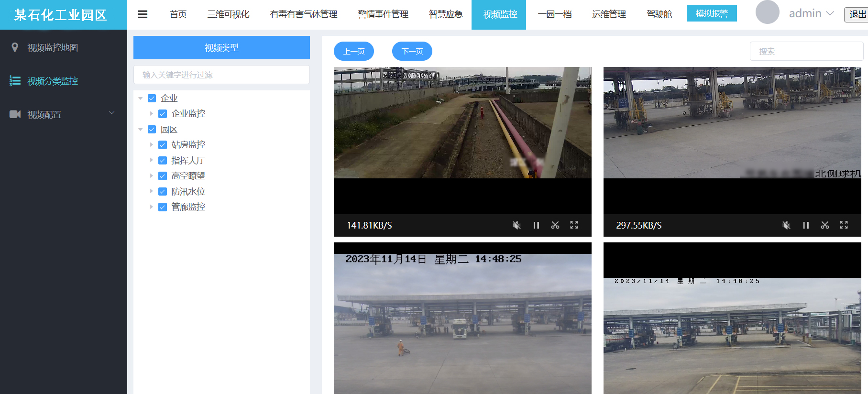
Task: Fullscreen the first video feed
Action: coord(574,225)
